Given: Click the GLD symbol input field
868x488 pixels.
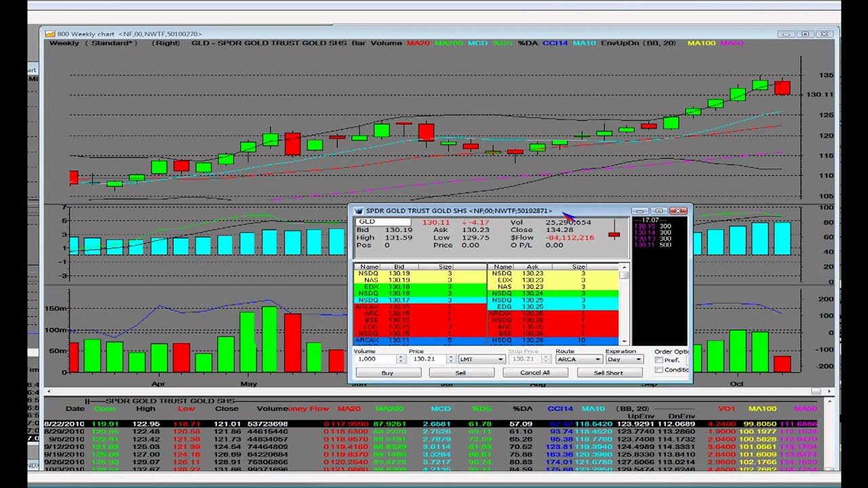Looking at the screenshot, I should pos(383,222).
